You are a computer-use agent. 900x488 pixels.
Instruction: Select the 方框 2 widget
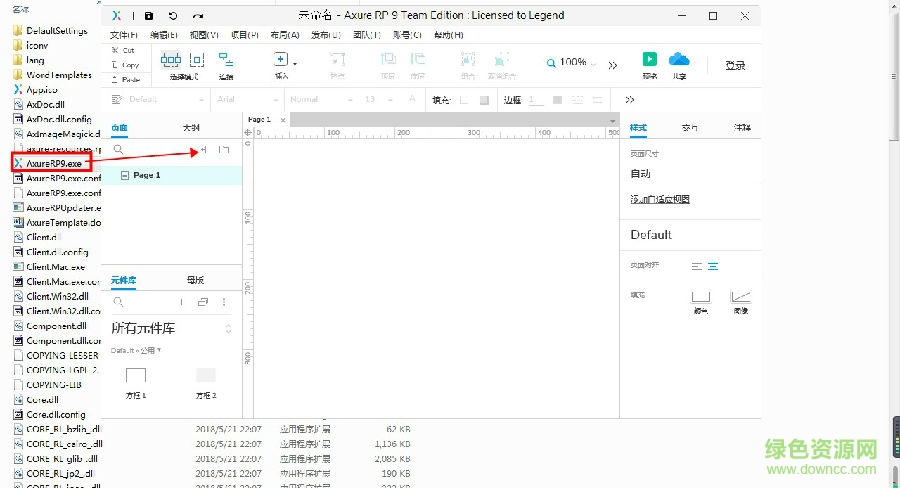pos(206,383)
